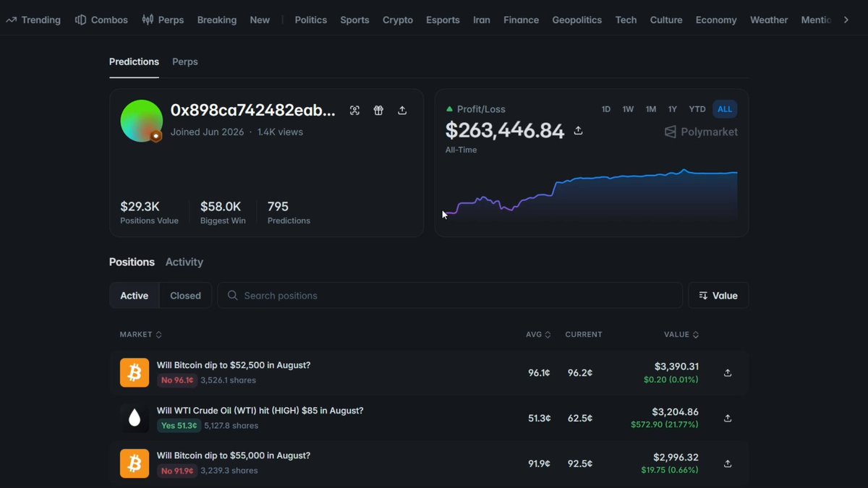This screenshot has height=488, width=868.
Task: Click the QR scan icon beside the wallet address
Action: pyautogui.click(x=354, y=111)
